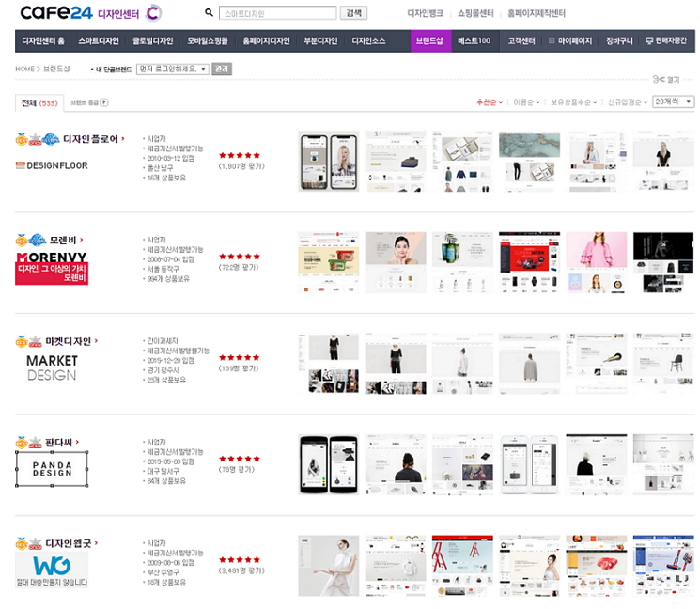Click the star rating for 판다씨
The width and height of the screenshot is (700, 609).
240,459
